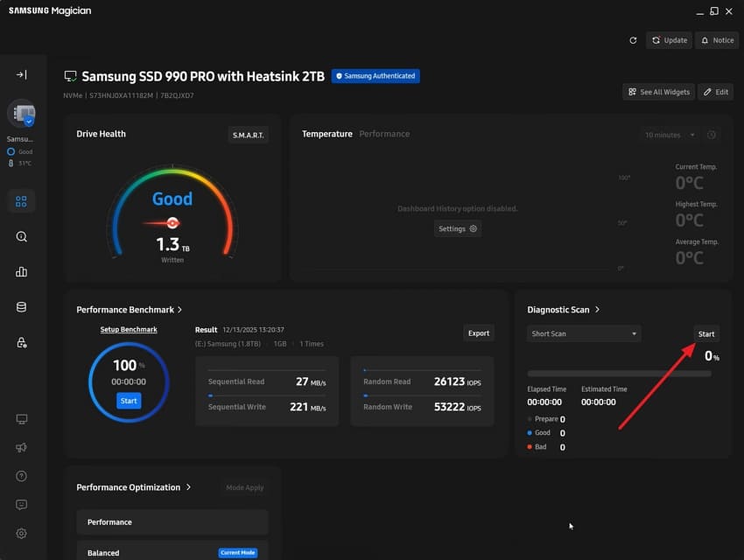The width and height of the screenshot is (744, 560).
Task: Select the Samsung SSD drive thumbnail in sidebar
Action: point(22,114)
